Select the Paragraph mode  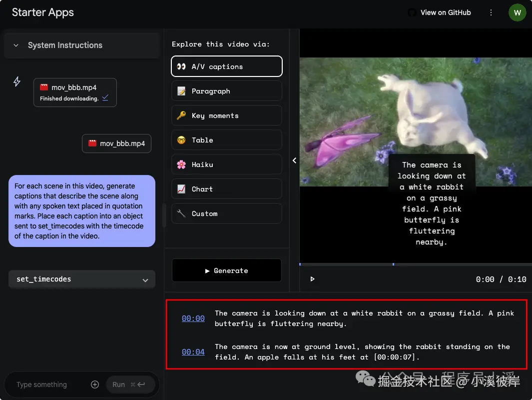227,91
